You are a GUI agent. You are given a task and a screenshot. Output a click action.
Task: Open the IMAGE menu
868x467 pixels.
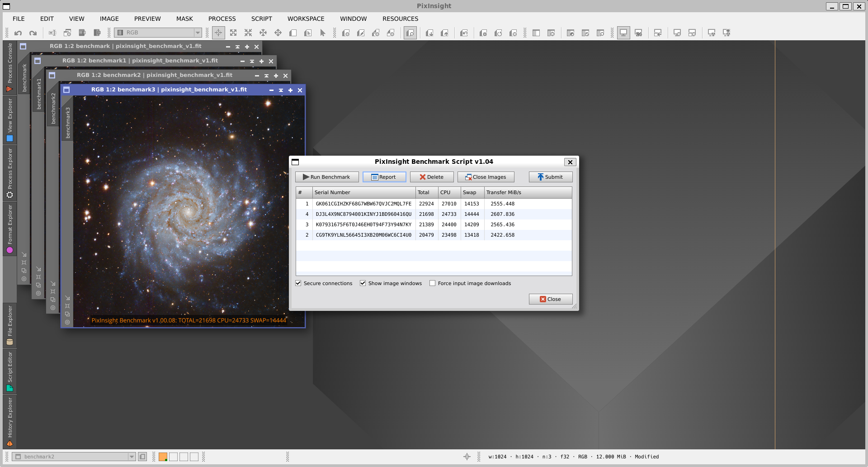click(109, 19)
